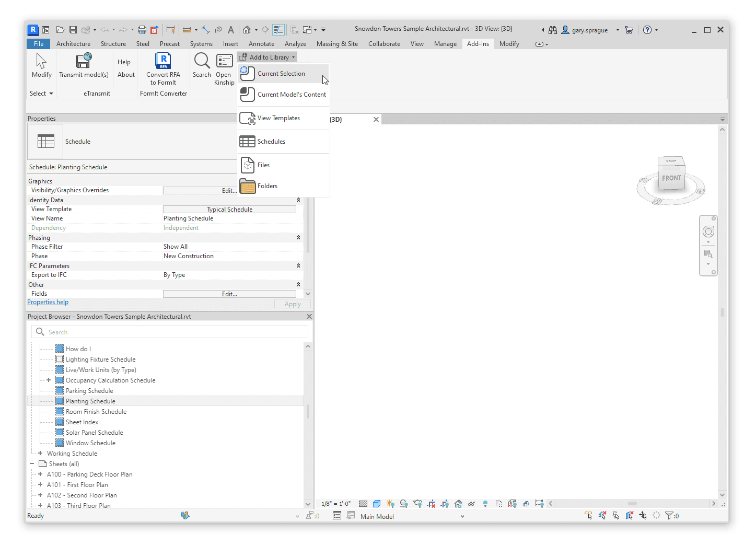Select the Text tool in the quick access toolbar
Screen dimensions: 756x545
click(230, 30)
